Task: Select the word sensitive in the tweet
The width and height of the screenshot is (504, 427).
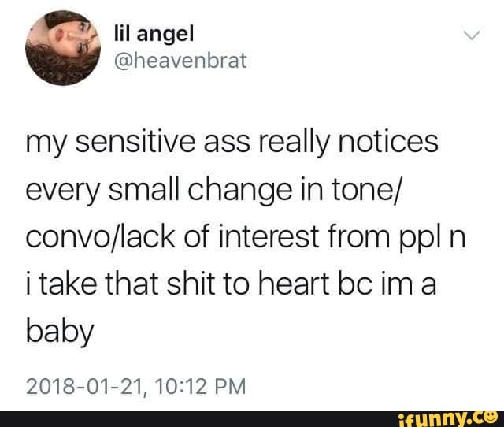Action: [135, 142]
